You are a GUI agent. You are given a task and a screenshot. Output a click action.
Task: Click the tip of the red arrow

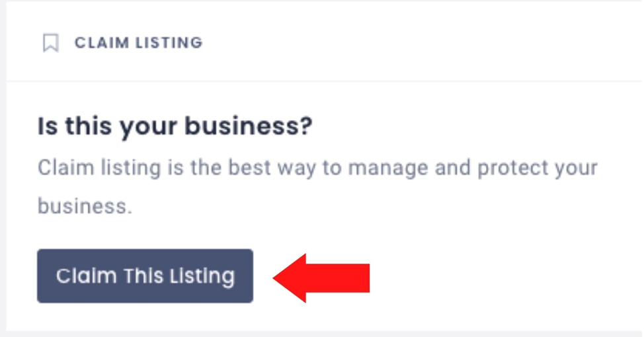click(x=276, y=278)
